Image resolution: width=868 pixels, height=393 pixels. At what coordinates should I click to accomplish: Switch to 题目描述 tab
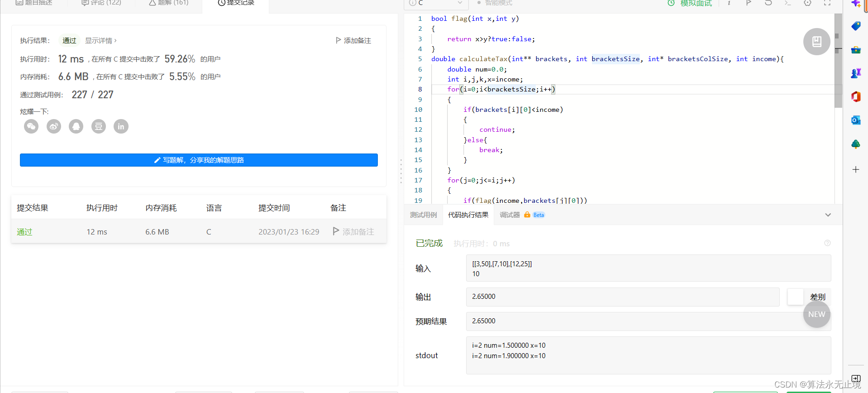pyautogui.click(x=34, y=3)
